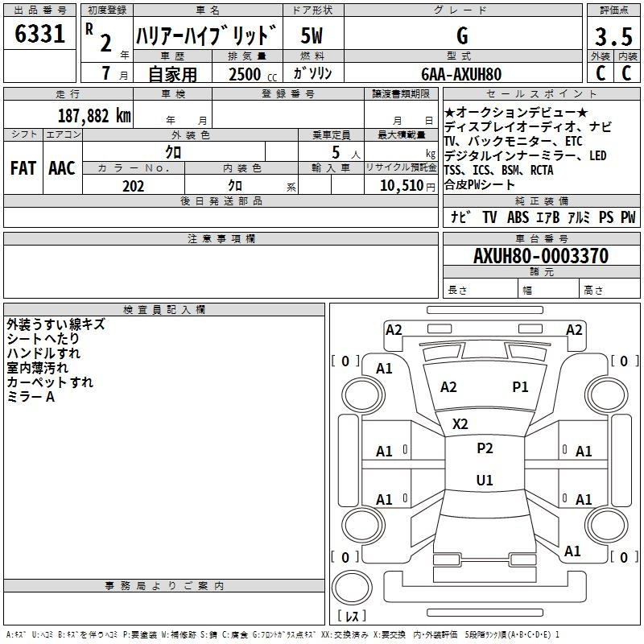
Task: Click TV in the 純正装備 row
Action: point(489,217)
